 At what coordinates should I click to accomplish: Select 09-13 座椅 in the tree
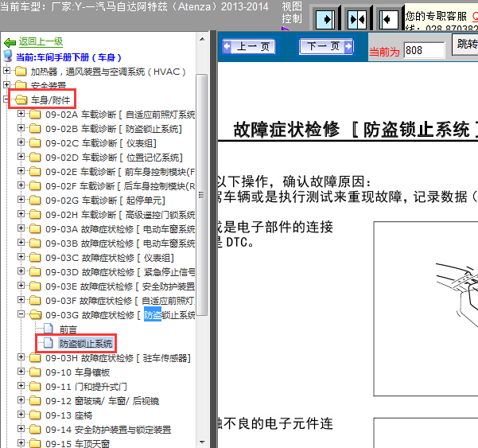pyautogui.click(x=68, y=415)
